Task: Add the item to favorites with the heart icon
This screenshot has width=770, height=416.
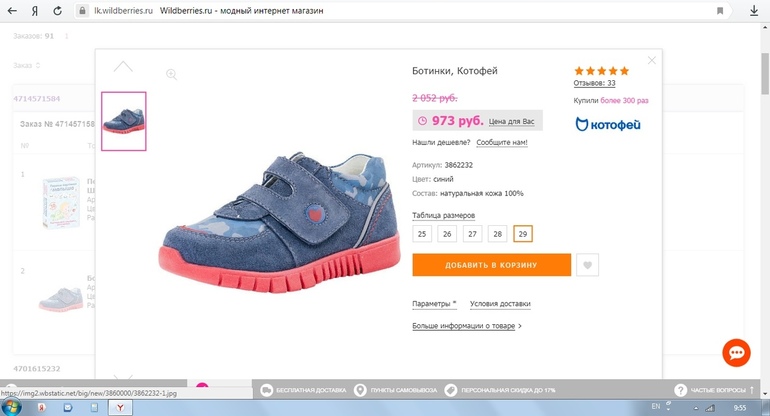Action: pyautogui.click(x=589, y=265)
